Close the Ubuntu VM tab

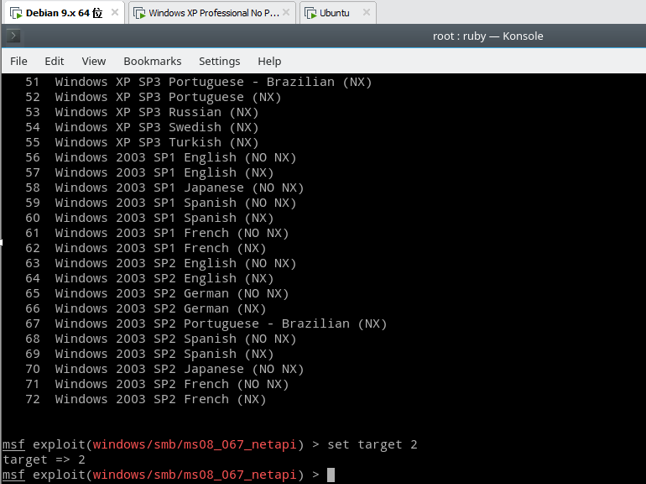point(366,12)
